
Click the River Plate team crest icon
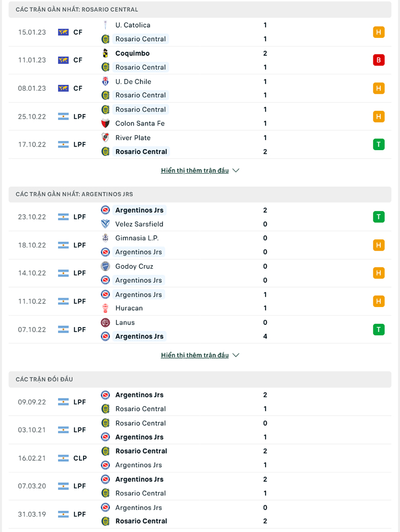point(106,137)
